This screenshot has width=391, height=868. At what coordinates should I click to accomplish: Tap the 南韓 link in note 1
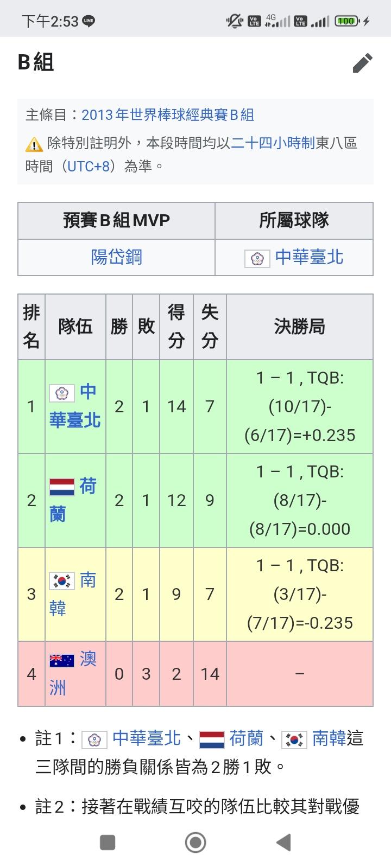(x=329, y=738)
